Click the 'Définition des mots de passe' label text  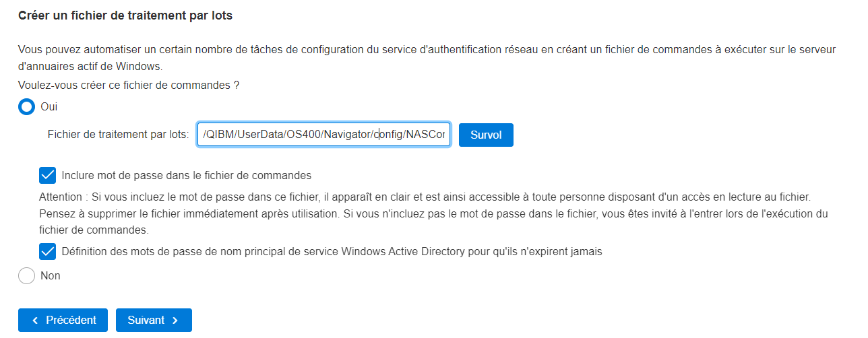point(332,252)
